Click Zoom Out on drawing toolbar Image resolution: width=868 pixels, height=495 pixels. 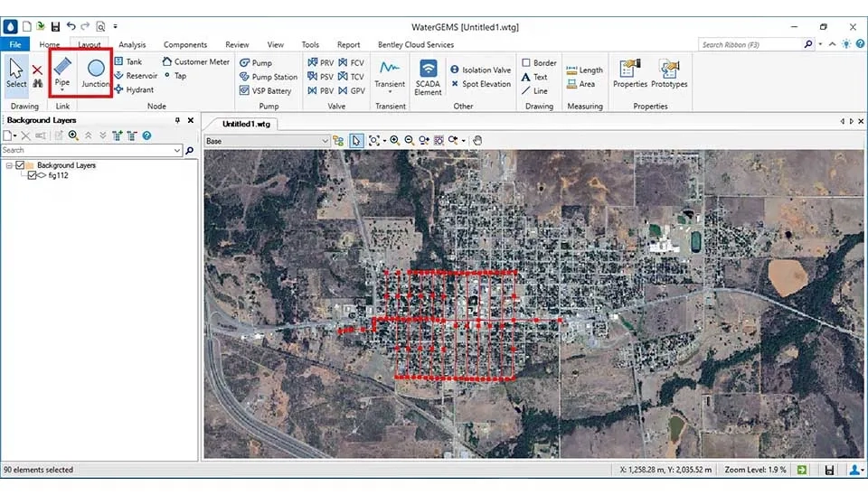pyautogui.click(x=409, y=141)
